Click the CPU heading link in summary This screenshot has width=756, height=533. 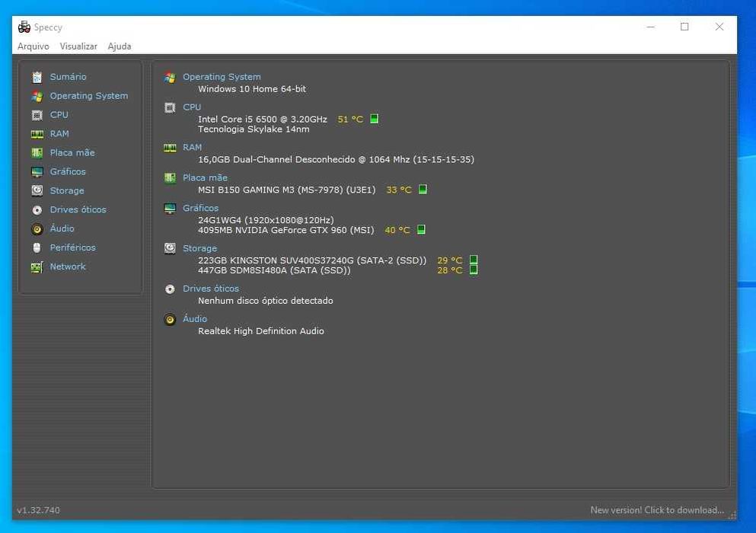click(x=192, y=107)
